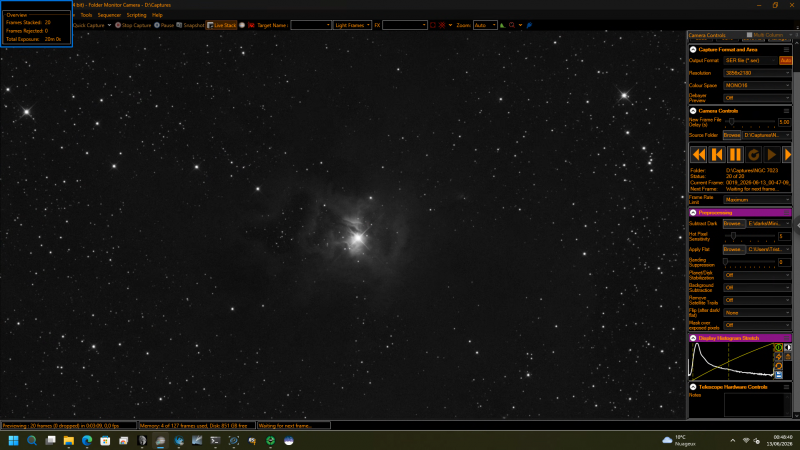Click the red icon before Target Name
Screen dimensions: 800x450
point(251,25)
